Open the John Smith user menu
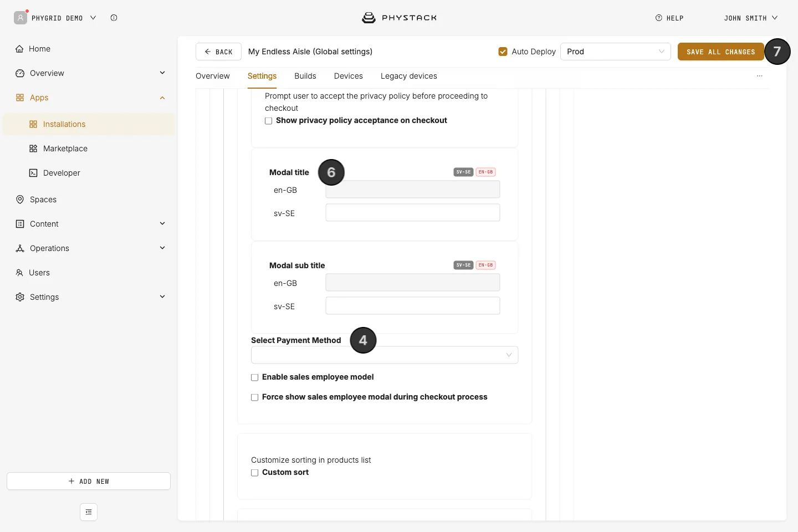 point(751,18)
